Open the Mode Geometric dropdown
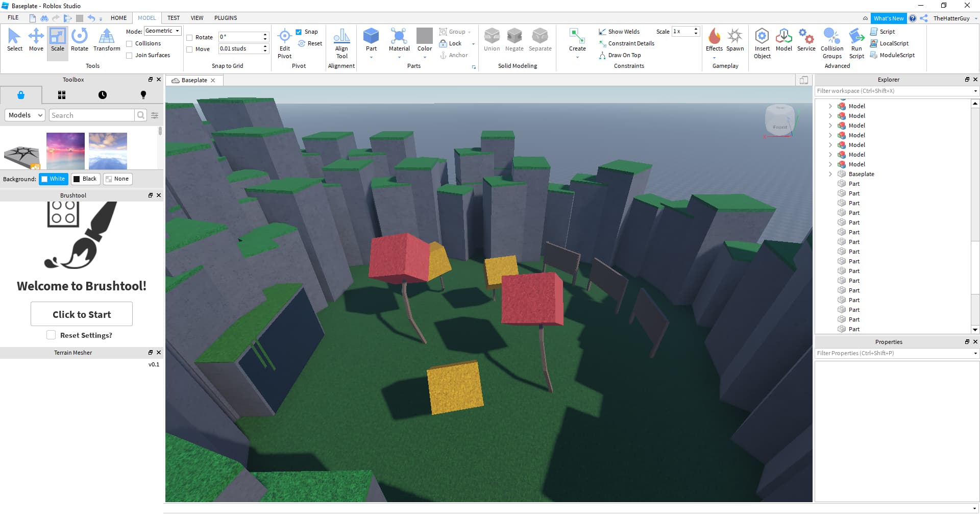 point(162,31)
